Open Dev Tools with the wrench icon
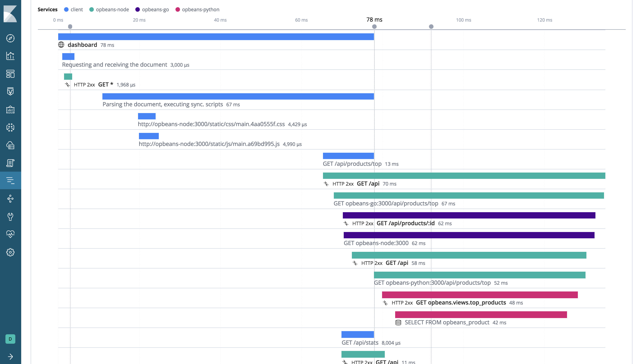Image resolution: width=641 pixels, height=364 pixels. [11, 216]
